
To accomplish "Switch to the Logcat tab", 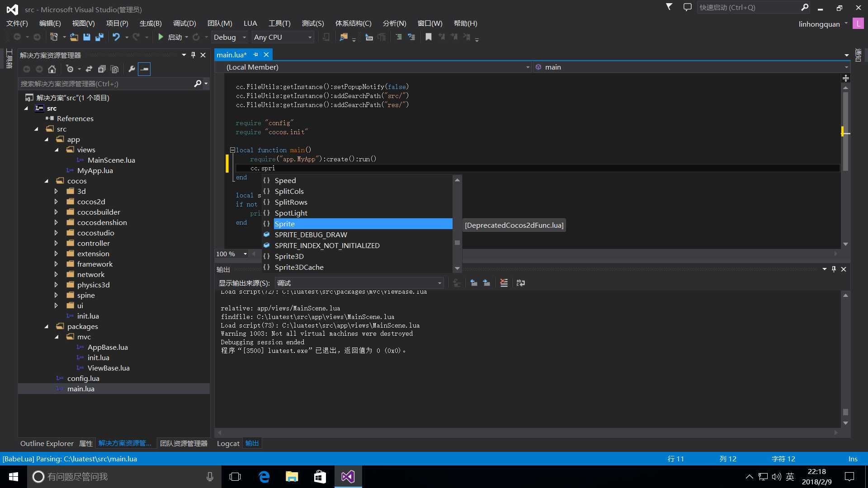I will point(228,443).
